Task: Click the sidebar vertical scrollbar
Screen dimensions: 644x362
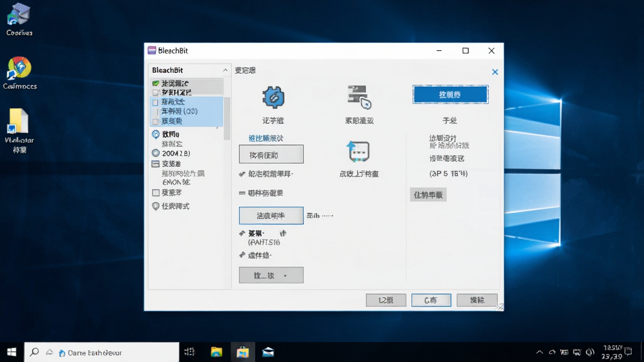Action: 226,119
